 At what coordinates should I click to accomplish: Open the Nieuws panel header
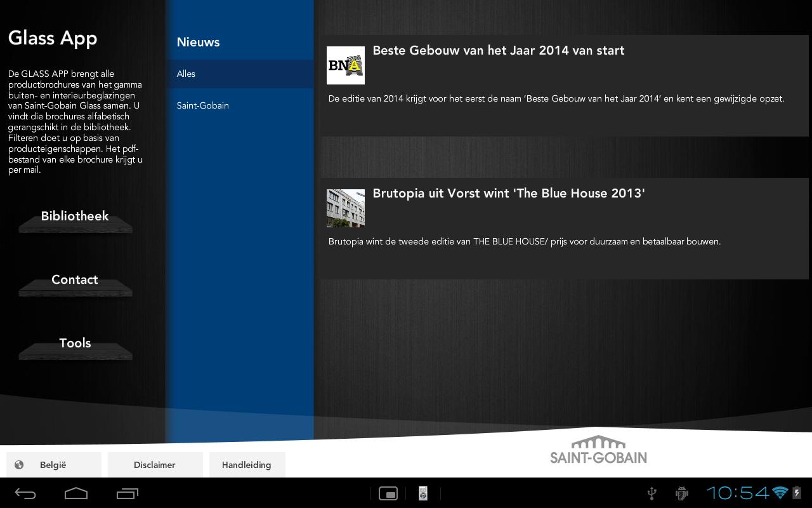198,42
